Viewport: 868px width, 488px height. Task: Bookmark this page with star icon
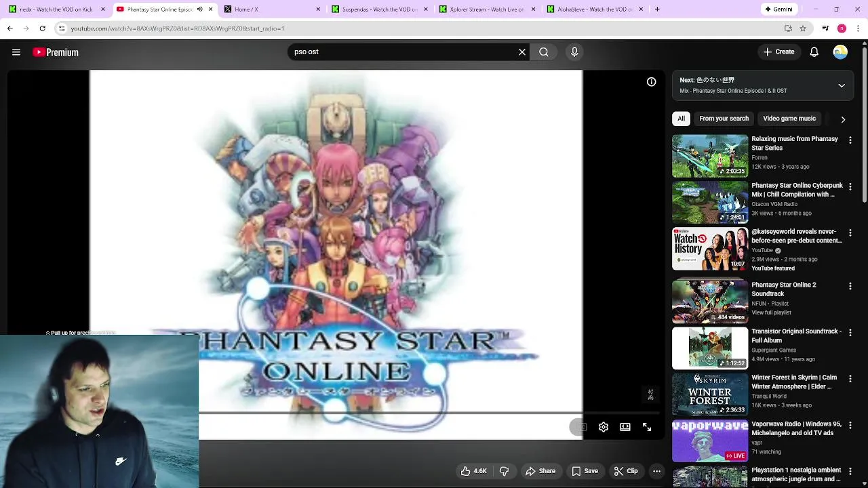pyautogui.click(x=803, y=28)
